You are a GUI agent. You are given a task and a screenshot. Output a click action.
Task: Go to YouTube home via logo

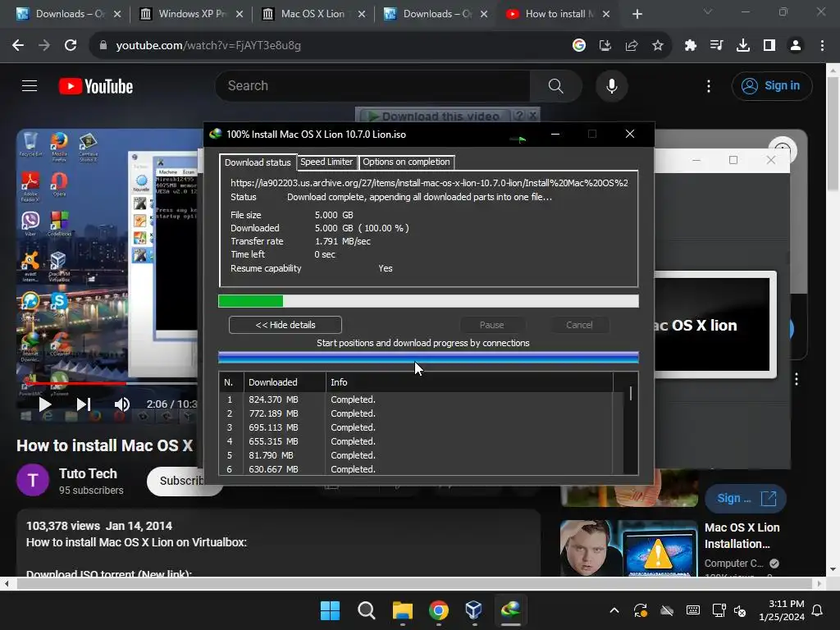tap(96, 86)
